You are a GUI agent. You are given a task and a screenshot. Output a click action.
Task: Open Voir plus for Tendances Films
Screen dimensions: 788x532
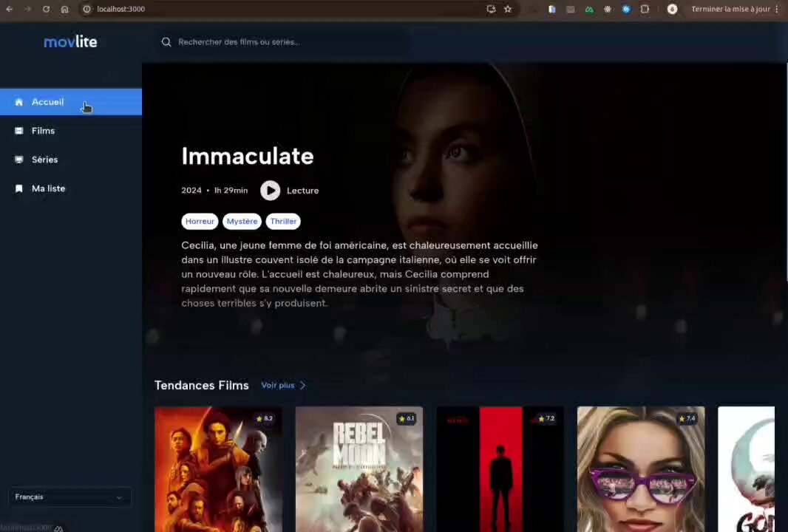coord(278,385)
